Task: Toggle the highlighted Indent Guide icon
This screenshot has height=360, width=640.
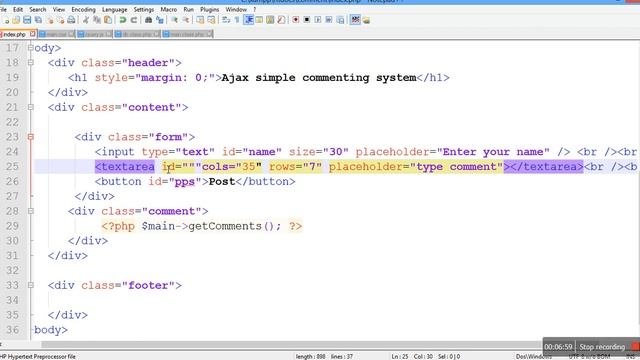Action: pos(248,20)
